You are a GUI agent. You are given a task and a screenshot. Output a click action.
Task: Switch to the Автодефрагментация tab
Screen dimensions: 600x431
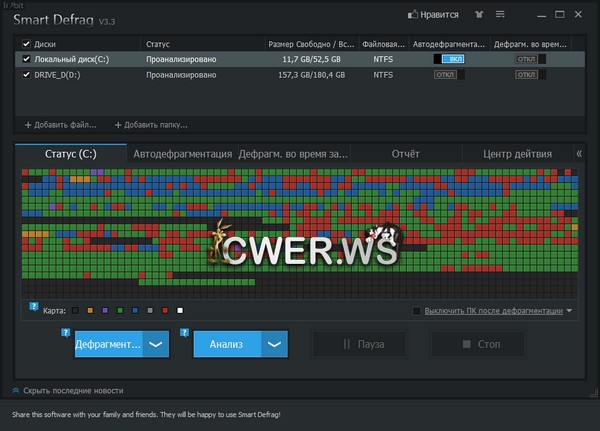pos(180,154)
